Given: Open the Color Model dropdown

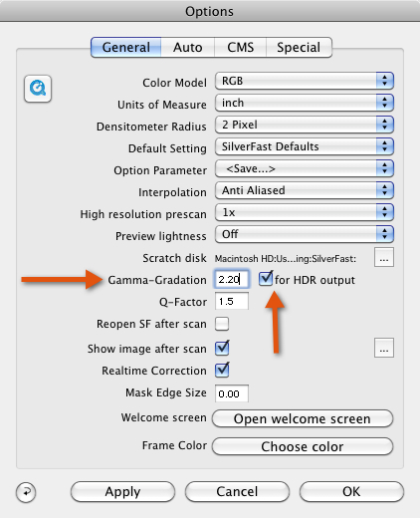Looking at the screenshot, I should (x=305, y=81).
